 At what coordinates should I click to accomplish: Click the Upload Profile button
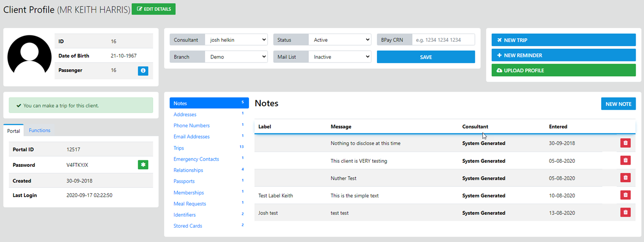coord(563,70)
